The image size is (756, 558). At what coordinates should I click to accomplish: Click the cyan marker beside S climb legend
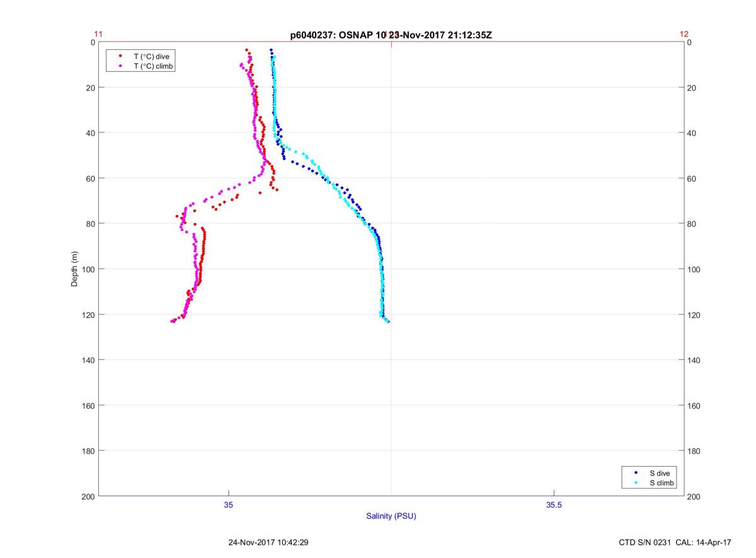(x=636, y=483)
